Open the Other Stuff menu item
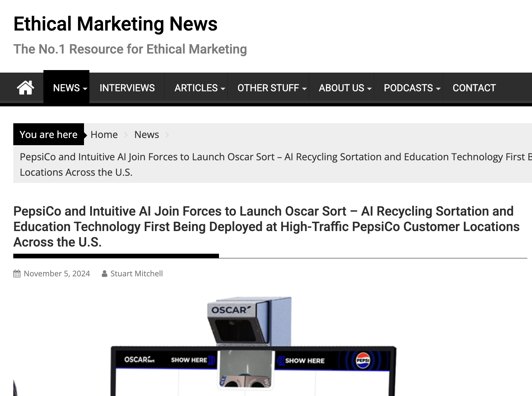Viewport: 532px width, 396px height. tap(268, 88)
